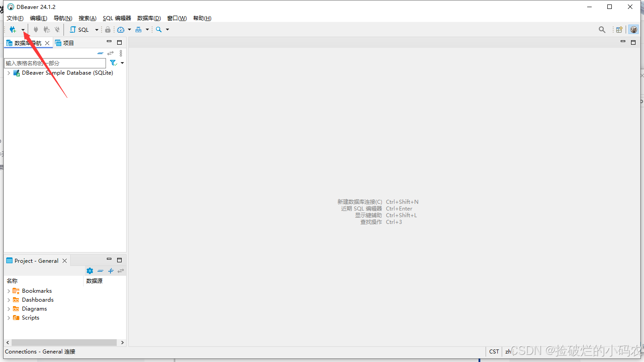Minimize the database navigator panel

[x=109, y=42]
